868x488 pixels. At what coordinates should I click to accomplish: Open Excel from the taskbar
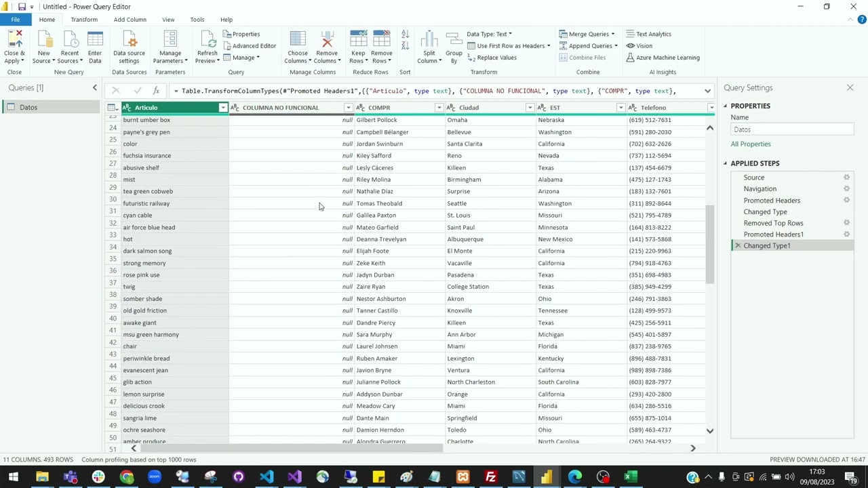(631, 477)
